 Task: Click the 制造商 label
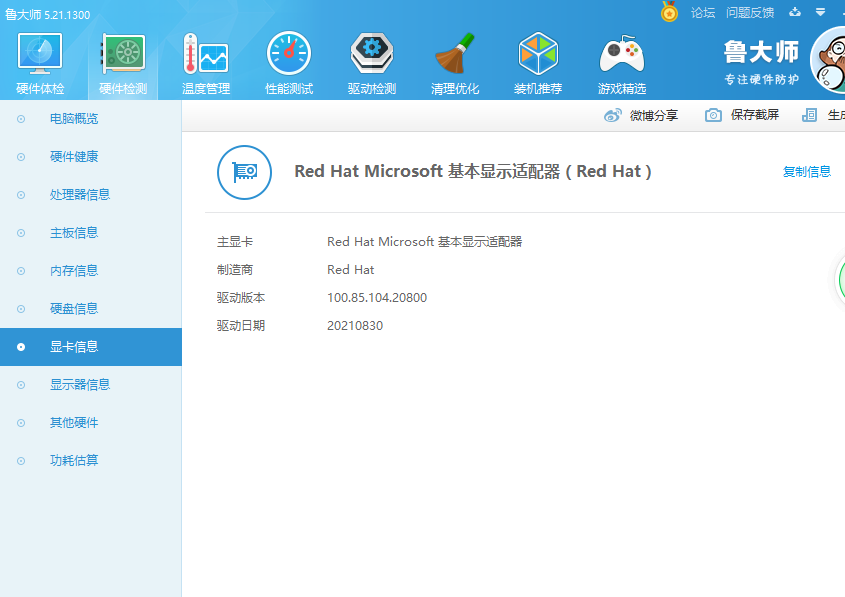(x=234, y=269)
